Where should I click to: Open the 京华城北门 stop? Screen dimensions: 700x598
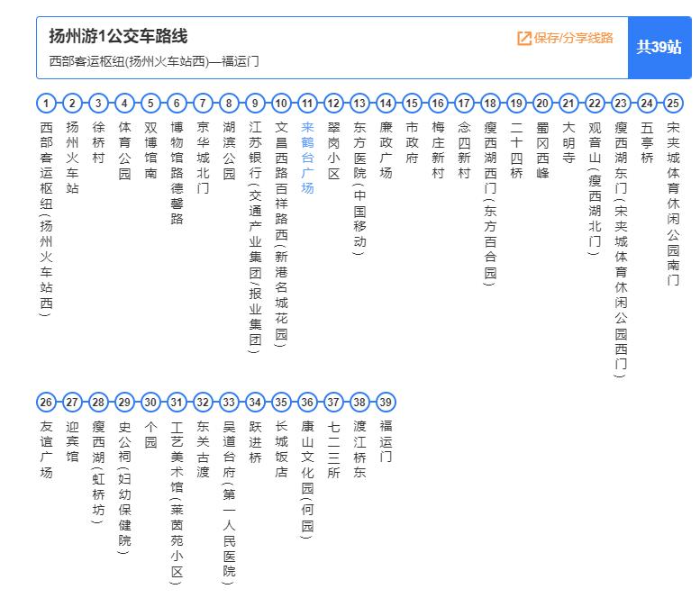pos(203,158)
